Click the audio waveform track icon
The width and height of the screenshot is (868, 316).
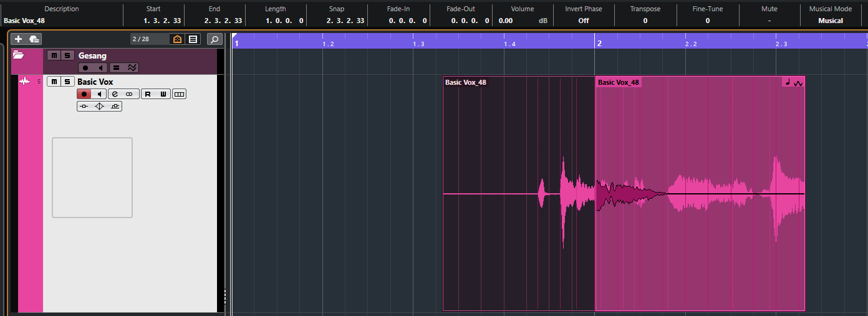point(25,82)
